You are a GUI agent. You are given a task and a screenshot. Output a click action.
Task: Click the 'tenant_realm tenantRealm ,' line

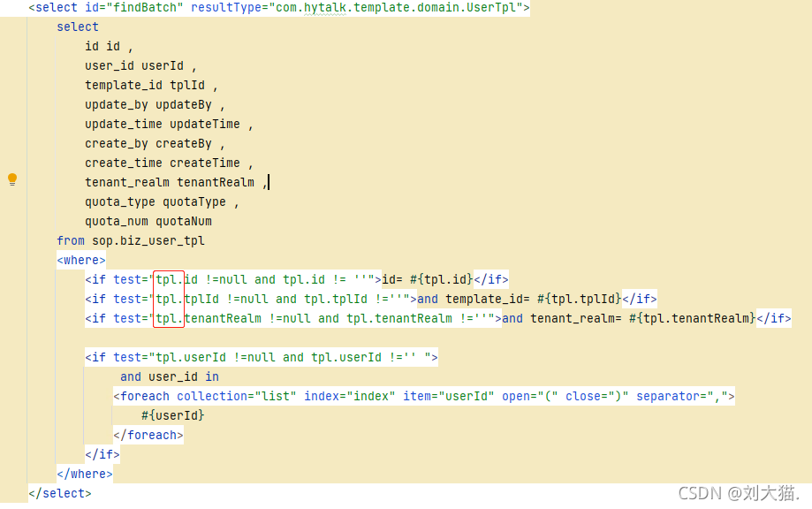click(x=176, y=182)
